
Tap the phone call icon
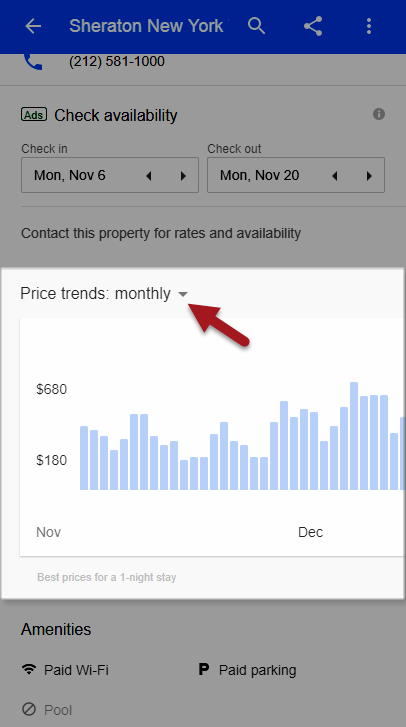click(x=33, y=62)
